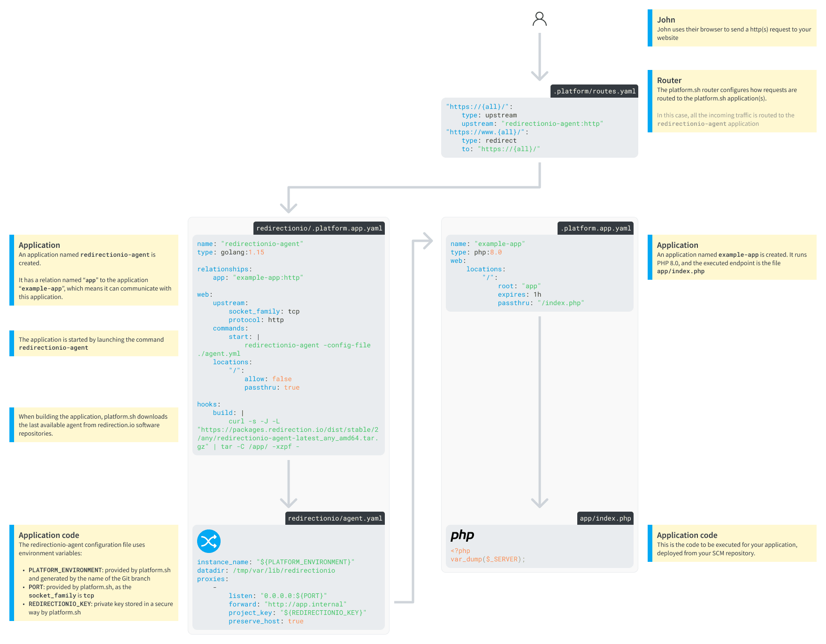Click the user silhouette icon at top
Image resolution: width=826 pixels, height=644 pixels.
pos(540,19)
